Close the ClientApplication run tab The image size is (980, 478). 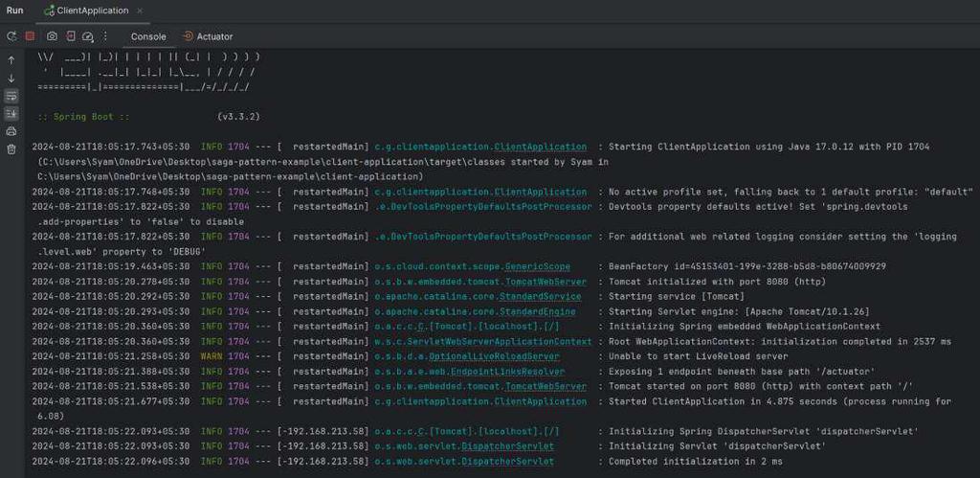pos(140,11)
